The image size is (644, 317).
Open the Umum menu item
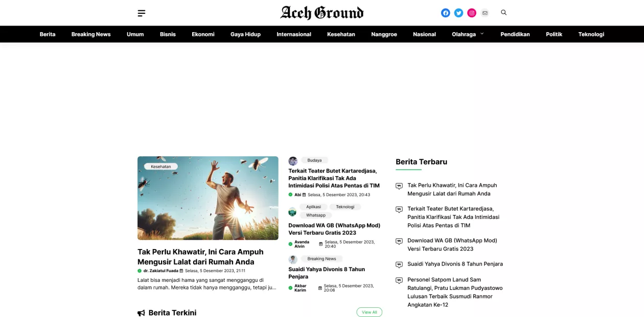point(135,34)
